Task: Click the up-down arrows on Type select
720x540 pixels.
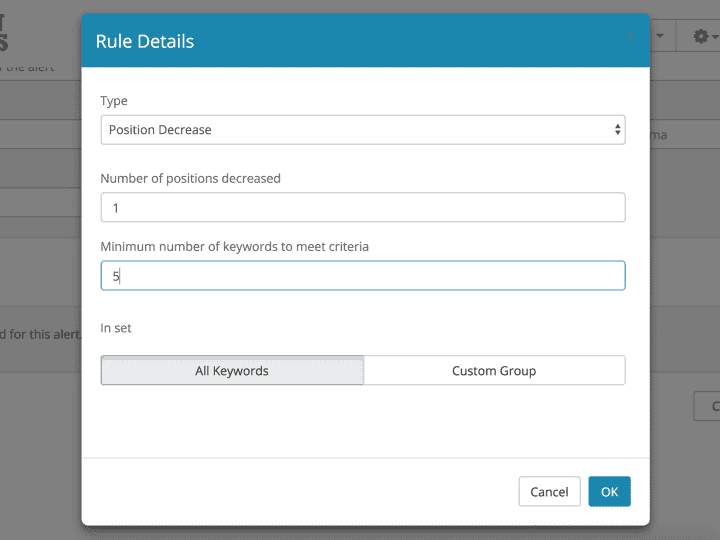Action: click(617, 129)
